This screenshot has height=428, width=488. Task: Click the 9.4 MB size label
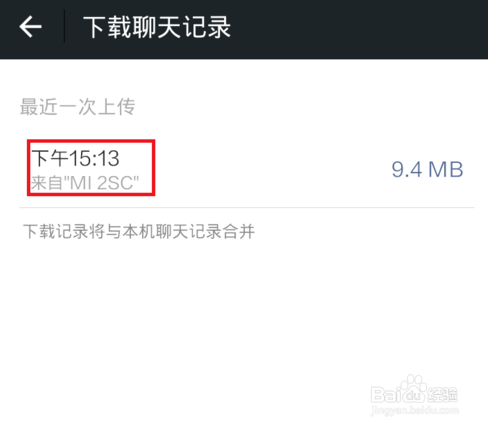point(427,169)
